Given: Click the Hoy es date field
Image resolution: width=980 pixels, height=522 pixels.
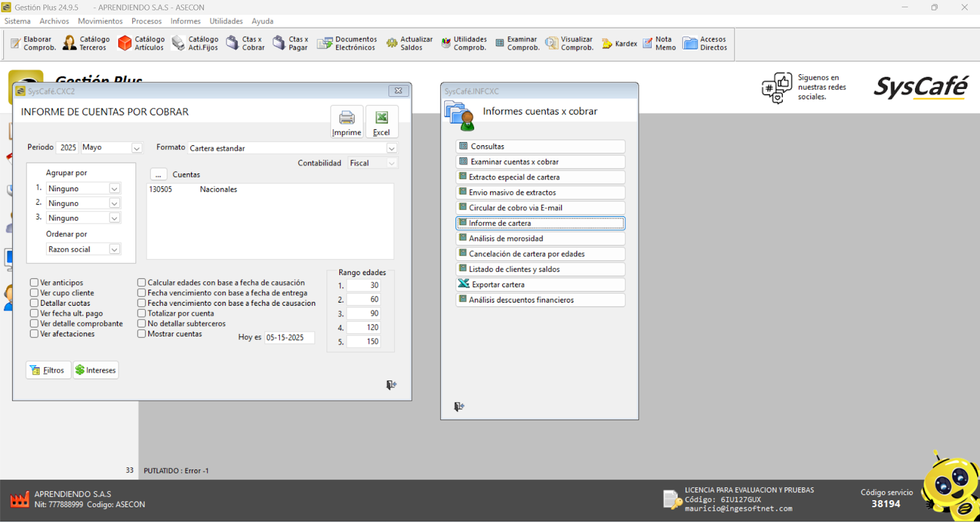Looking at the screenshot, I should (x=288, y=338).
